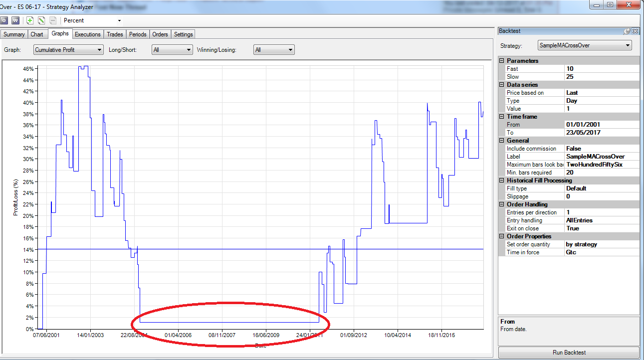The image size is (644, 360).
Task: Click the Backtest panel title bar
Action: pos(560,31)
